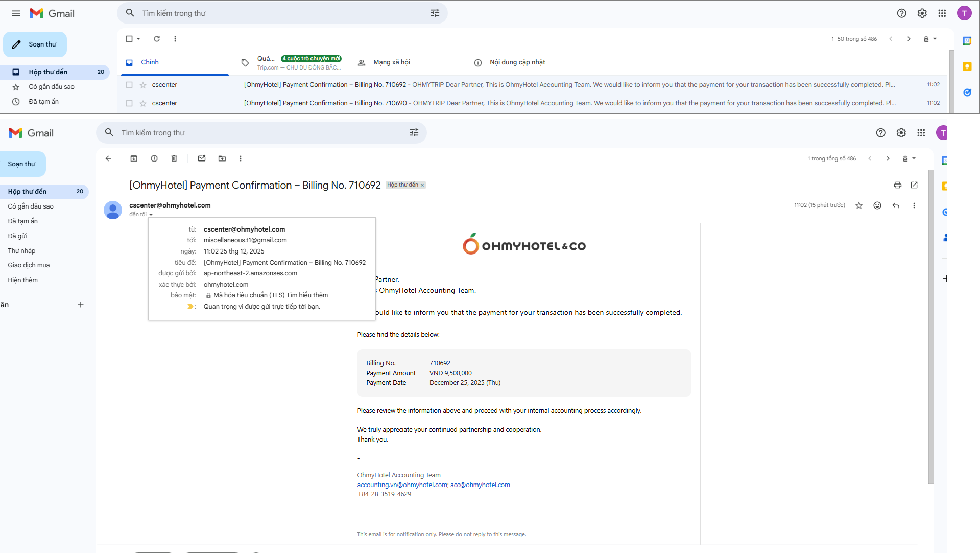Open the Nội dung cập nhật tab
The height and width of the screenshot is (553, 980).
(517, 62)
